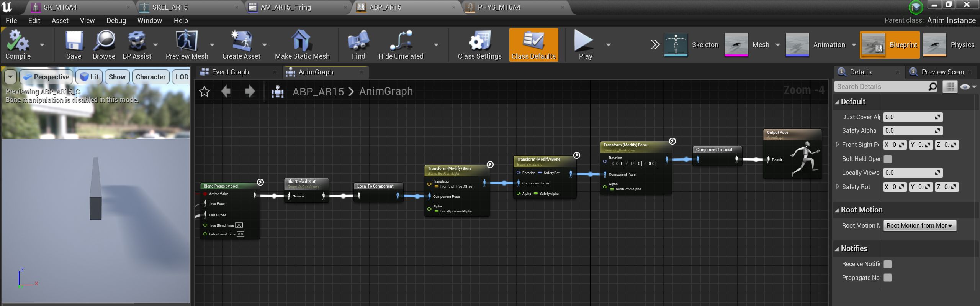This screenshot has height=306, width=980.
Task: Click LOD viewport button
Action: tap(181, 77)
